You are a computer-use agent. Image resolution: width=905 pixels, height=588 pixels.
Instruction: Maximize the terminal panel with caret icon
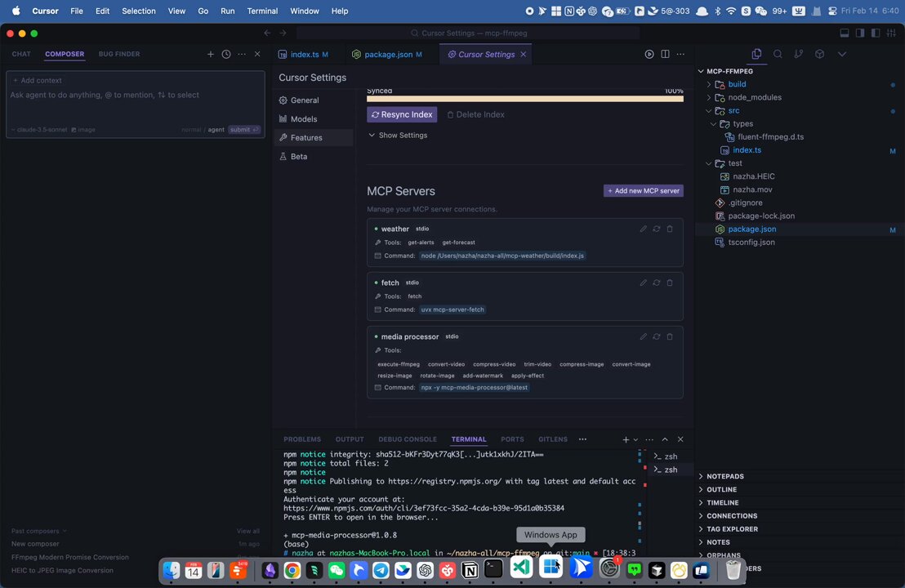[665, 439]
